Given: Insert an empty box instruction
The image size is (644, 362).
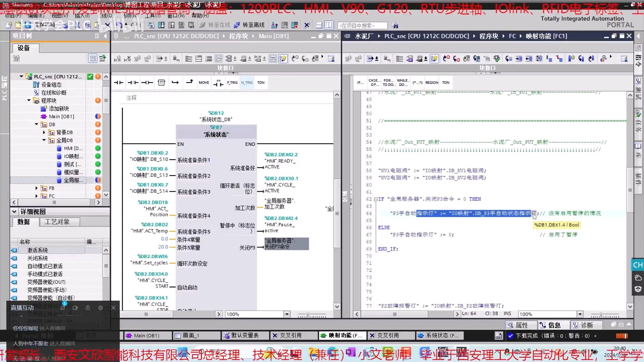Looking at the screenshot, I should pyautogui.click(x=161, y=82).
